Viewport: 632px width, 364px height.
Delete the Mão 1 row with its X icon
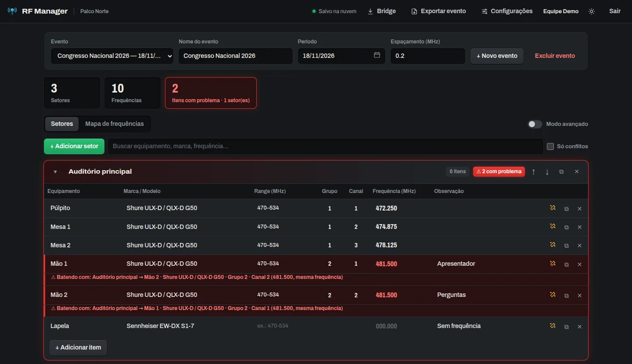point(579,264)
